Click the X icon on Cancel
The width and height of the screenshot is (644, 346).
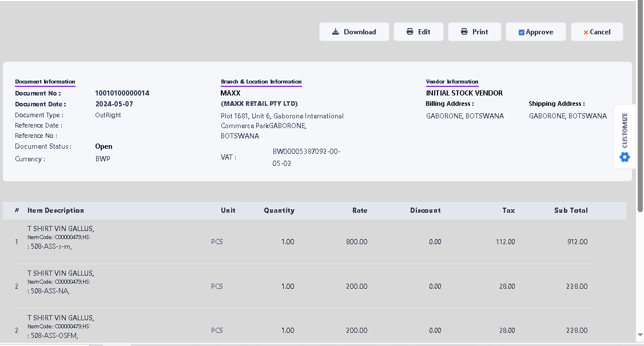pos(586,33)
